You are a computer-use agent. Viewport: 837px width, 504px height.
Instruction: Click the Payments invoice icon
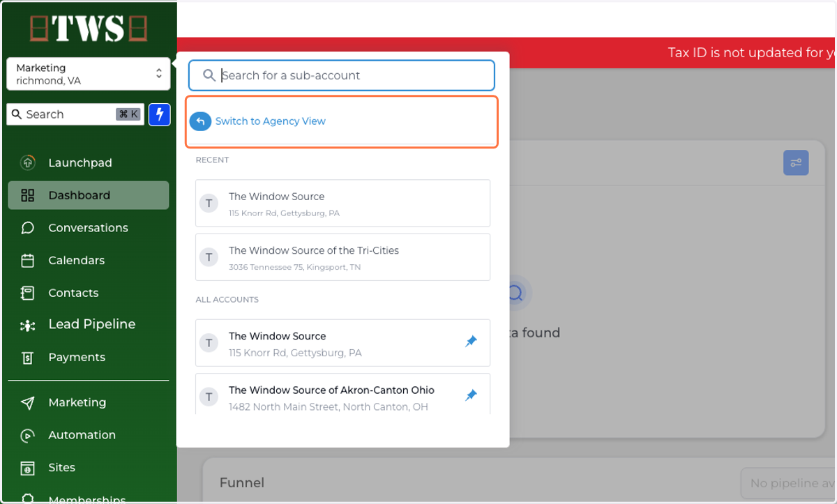point(28,358)
